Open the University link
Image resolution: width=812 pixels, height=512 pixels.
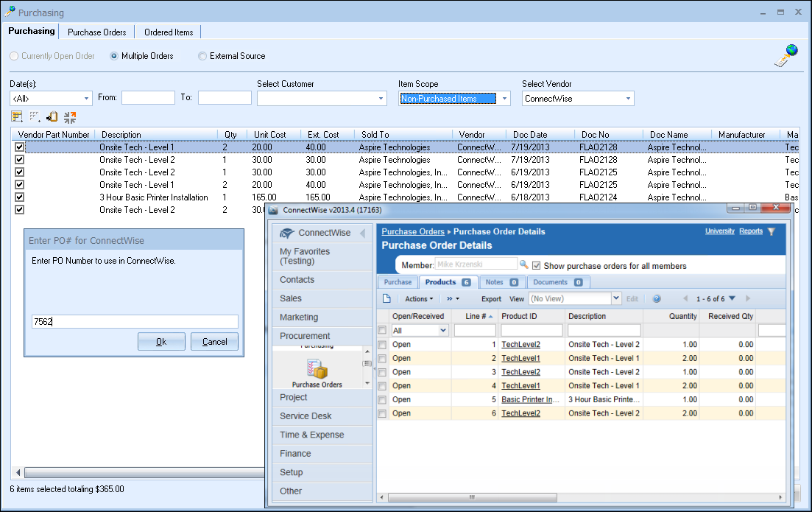[720, 231]
